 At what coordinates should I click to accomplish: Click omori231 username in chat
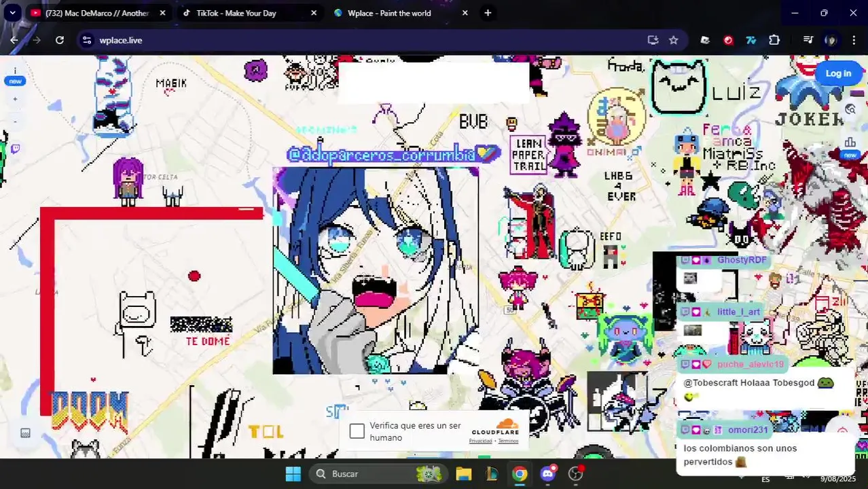[748, 430]
